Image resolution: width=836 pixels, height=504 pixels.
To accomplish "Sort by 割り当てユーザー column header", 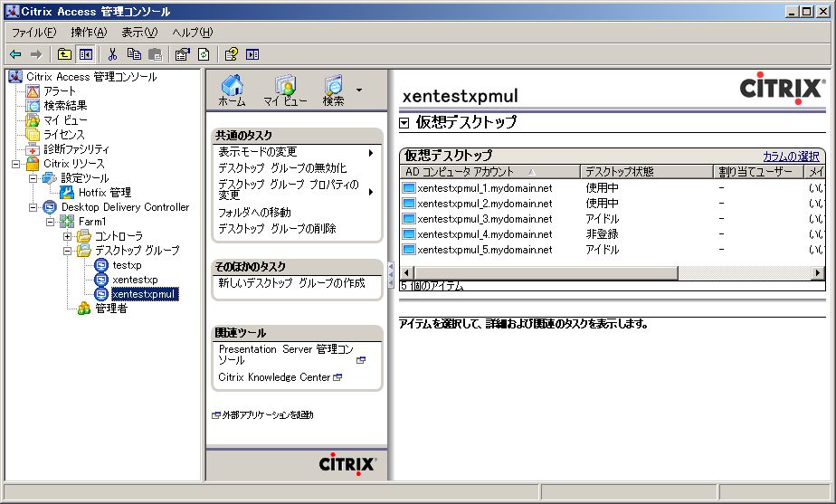I will 759,171.
